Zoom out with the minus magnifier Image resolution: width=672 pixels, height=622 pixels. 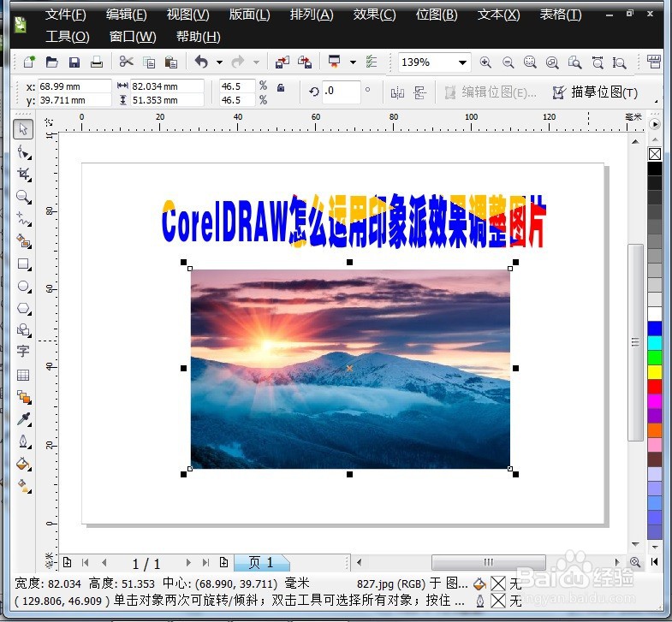[508, 62]
